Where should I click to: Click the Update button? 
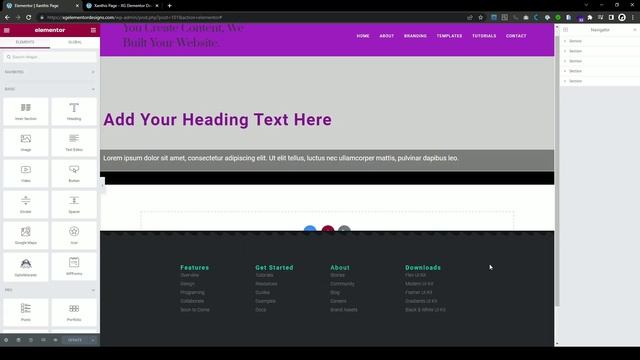point(75,340)
